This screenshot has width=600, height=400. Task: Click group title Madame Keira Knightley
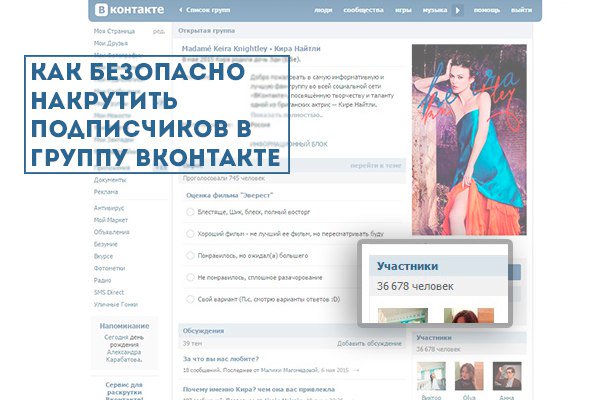point(251,49)
